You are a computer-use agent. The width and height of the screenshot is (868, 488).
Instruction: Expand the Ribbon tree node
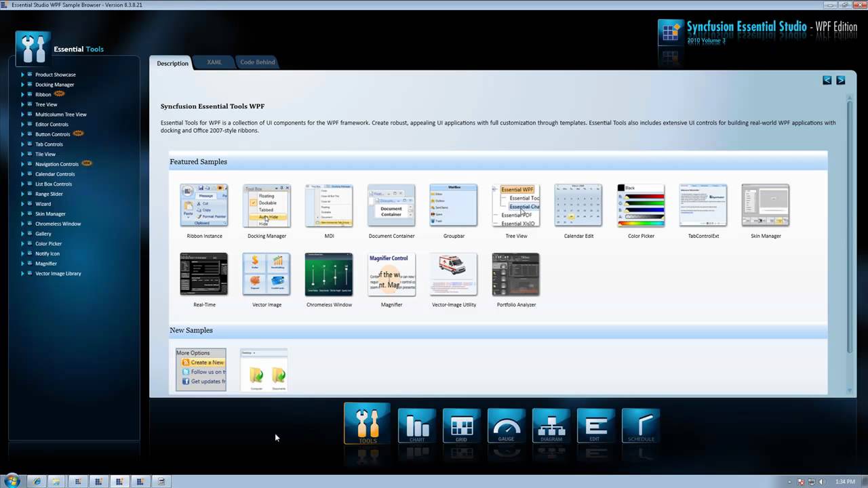pos(22,95)
